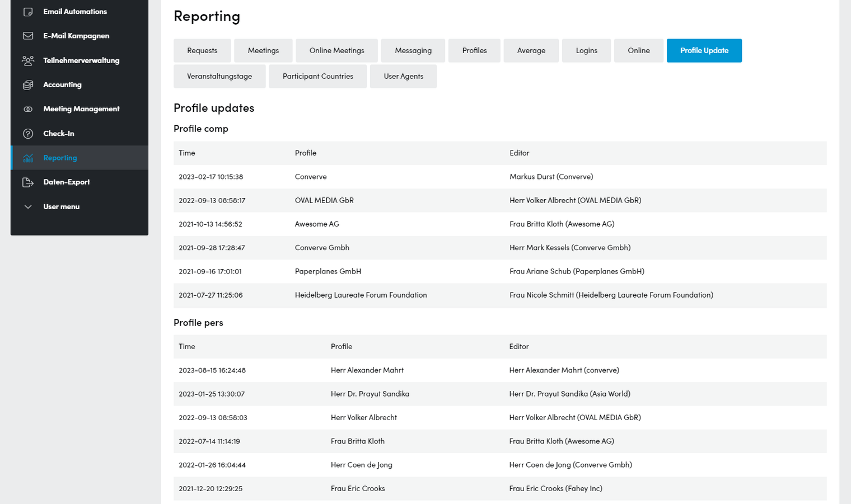This screenshot has height=504, width=851.
Task: Click the Paperplanes GmbH profile cell
Action: coord(328,271)
